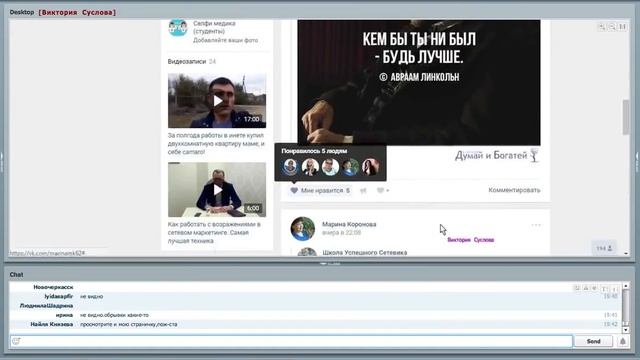This screenshot has height=360, width=640.
Task: Open Марина Коронова profile avatar
Action: 303,229
